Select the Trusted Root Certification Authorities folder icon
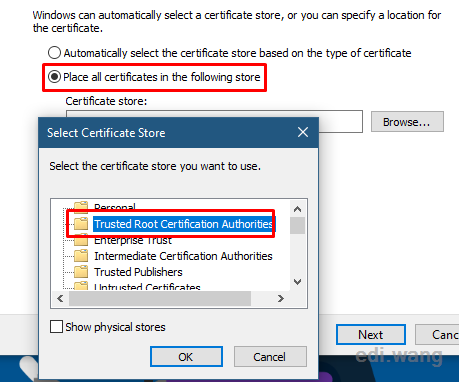The height and width of the screenshot is (382, 459). pos(81,224)
